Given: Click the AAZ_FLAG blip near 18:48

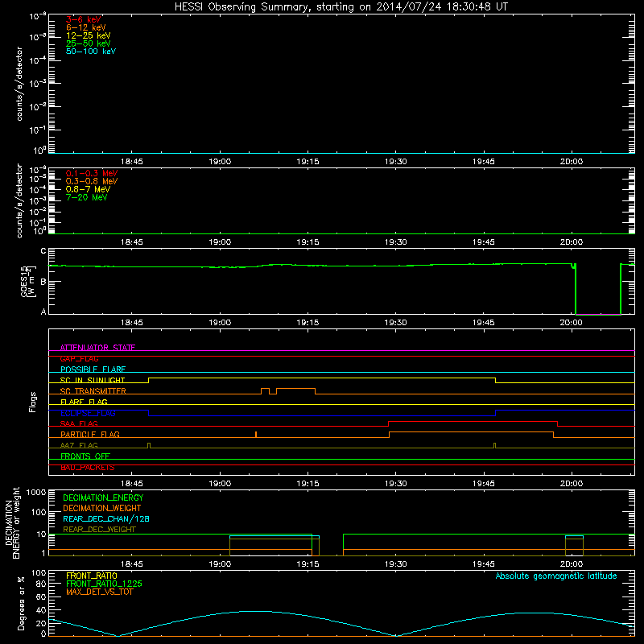Looking at the screenshot, I should point(149,445).
